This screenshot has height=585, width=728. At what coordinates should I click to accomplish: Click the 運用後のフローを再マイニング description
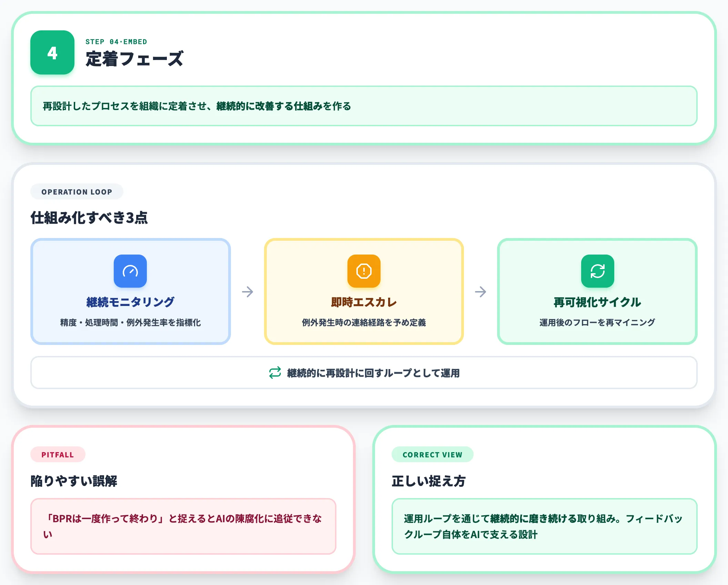[x=597, y=323]
